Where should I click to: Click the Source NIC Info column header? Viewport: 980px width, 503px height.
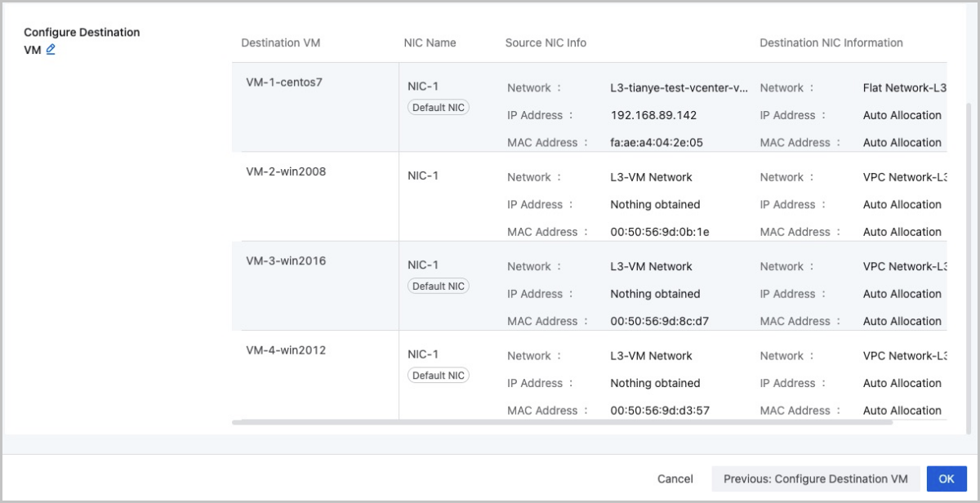(x=546, y=42)
